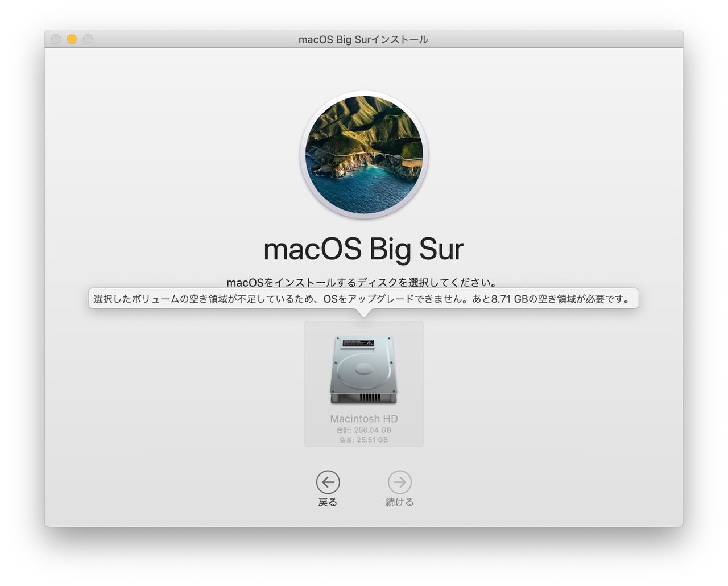Click the gray zoom window button
Screen dimensions: 728x586
pyautogui.click(x=88, y=39)
